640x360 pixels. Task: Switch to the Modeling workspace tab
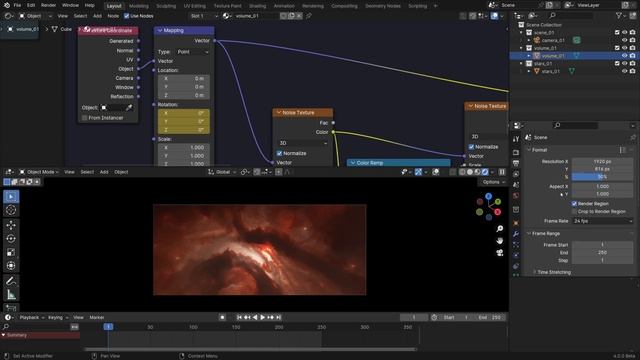[x=139, y=6]
